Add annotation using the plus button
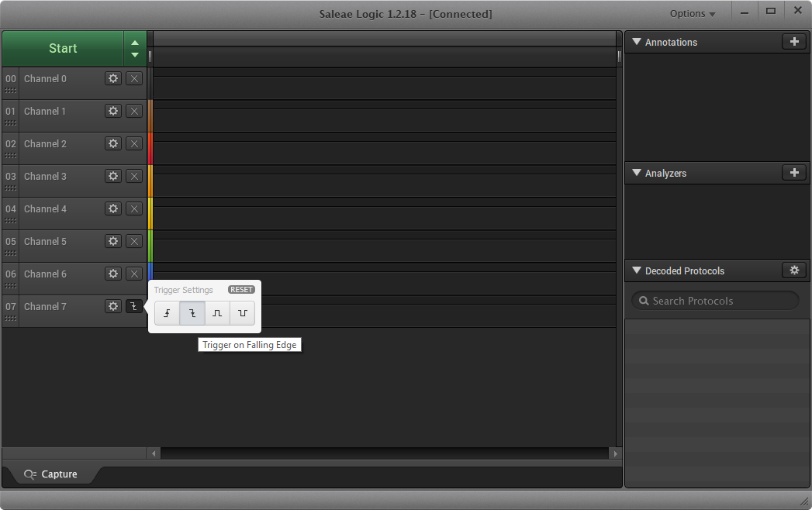Viewport: 812px width, 510px height. [x=793, y=42]
